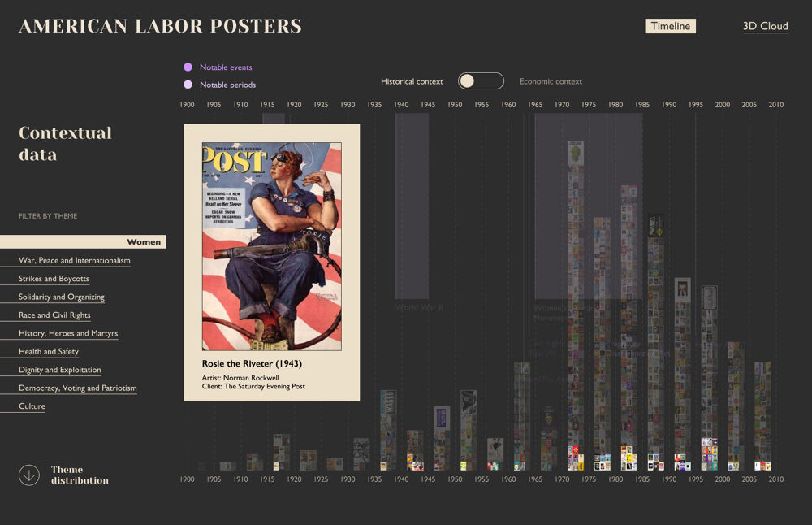Open the Theme distribution section label
This screenshot has width=812, height=525.
80,475
